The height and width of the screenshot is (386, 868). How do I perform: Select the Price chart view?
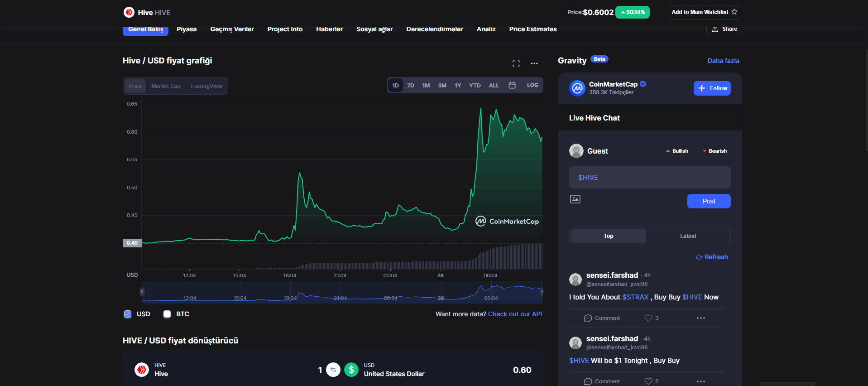135,86
